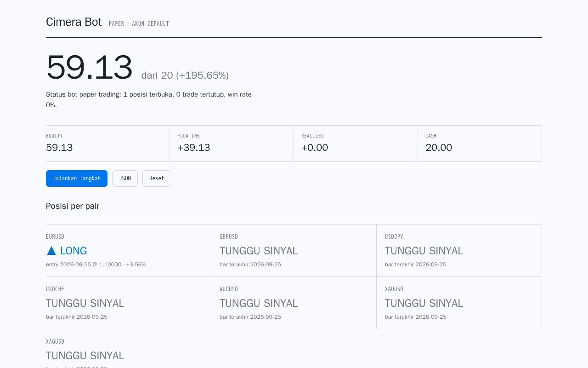Screen dimensions: 588x368
Task: Select the EURUSD pair label
Action: (x=55, y=236)
